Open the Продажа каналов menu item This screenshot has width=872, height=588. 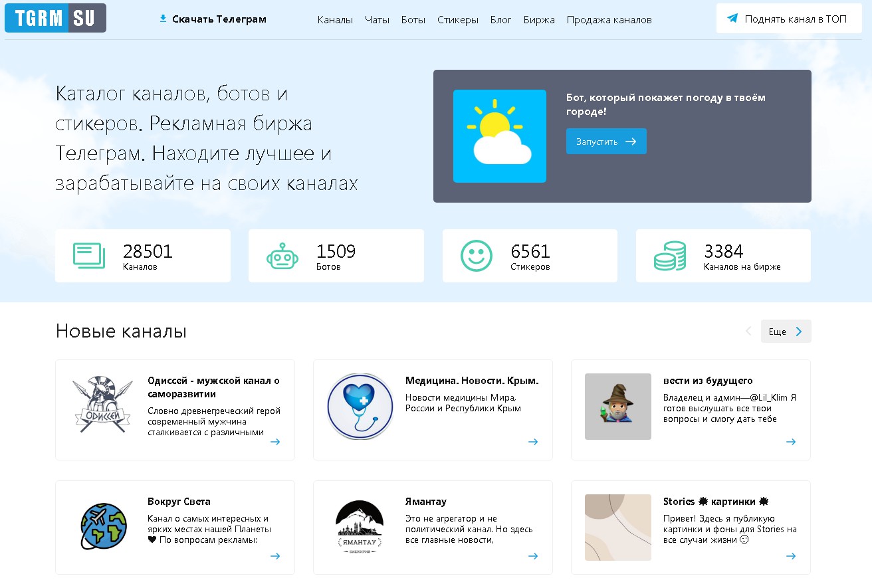tap(609, 20)
